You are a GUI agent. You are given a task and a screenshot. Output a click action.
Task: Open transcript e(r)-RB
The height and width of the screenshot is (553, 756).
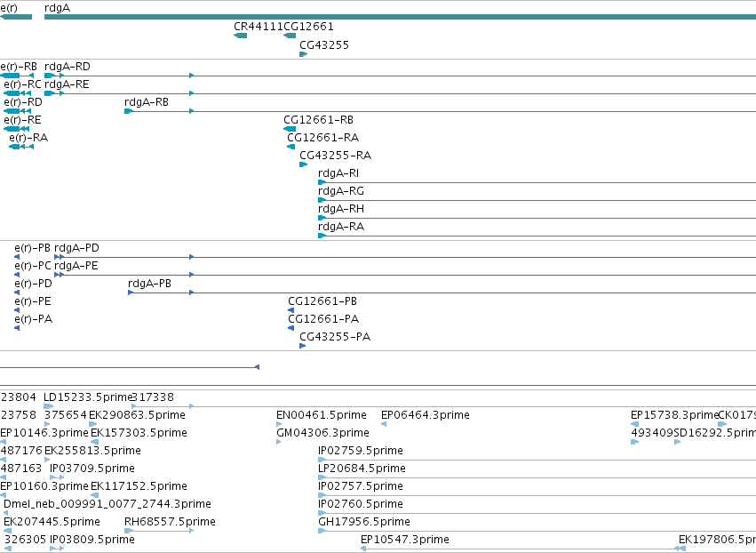click(x=19, y=67)
